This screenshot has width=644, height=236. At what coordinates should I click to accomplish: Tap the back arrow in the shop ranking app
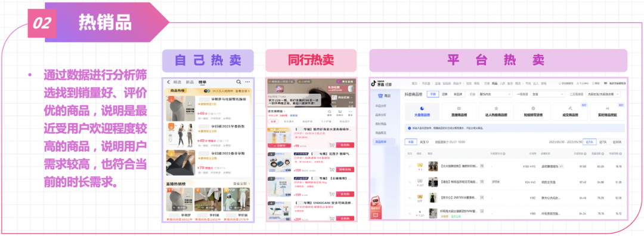point(168,82)
